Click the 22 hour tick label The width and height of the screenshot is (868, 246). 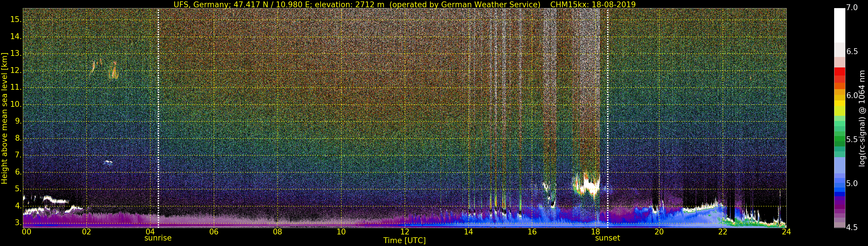(x=723, y=232)
